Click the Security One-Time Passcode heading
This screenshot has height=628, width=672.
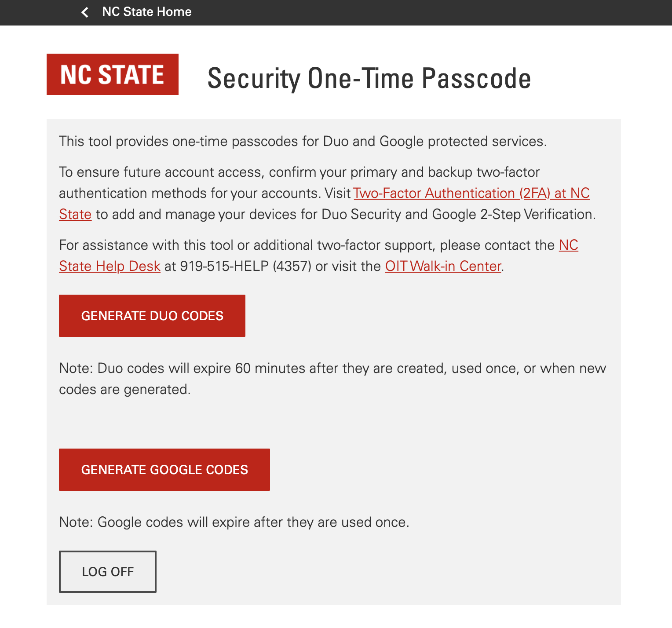369,78
